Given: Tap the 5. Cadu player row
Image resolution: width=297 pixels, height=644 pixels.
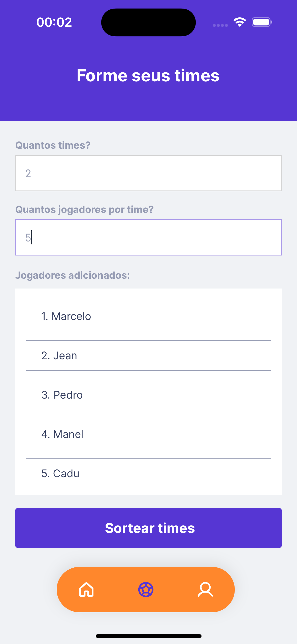Looking at the screenshot, I should click(148, 472).
